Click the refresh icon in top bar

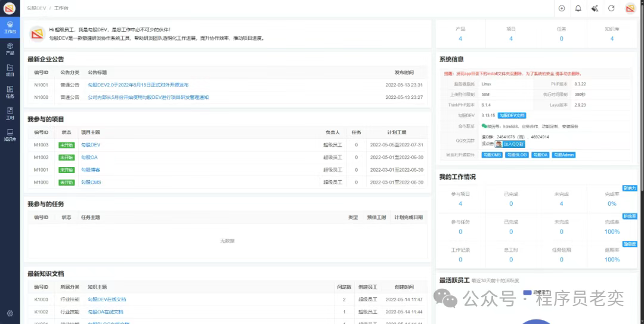click(x=611, y=8)
